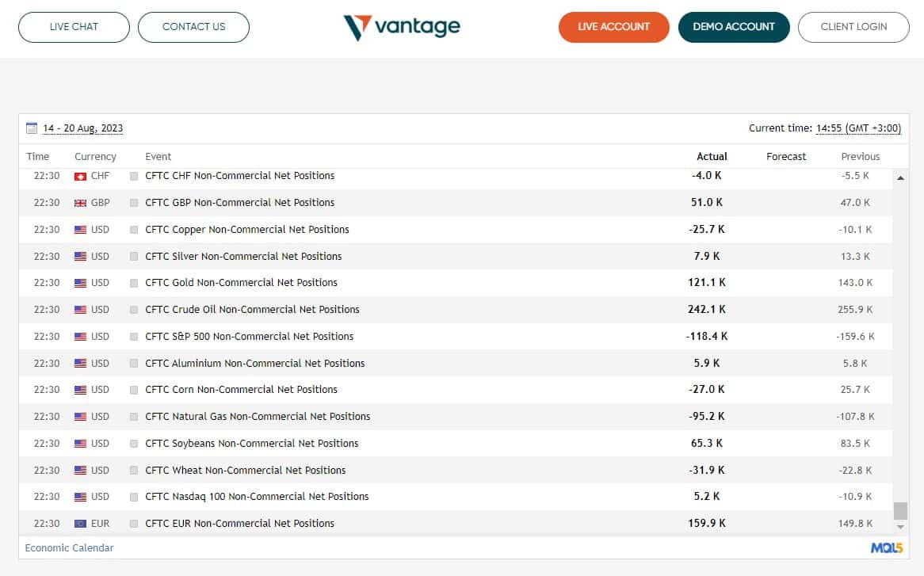Open CFTC GBP Non-Commercial Net Positions event
924x576 pixels.
pos(240,203)
